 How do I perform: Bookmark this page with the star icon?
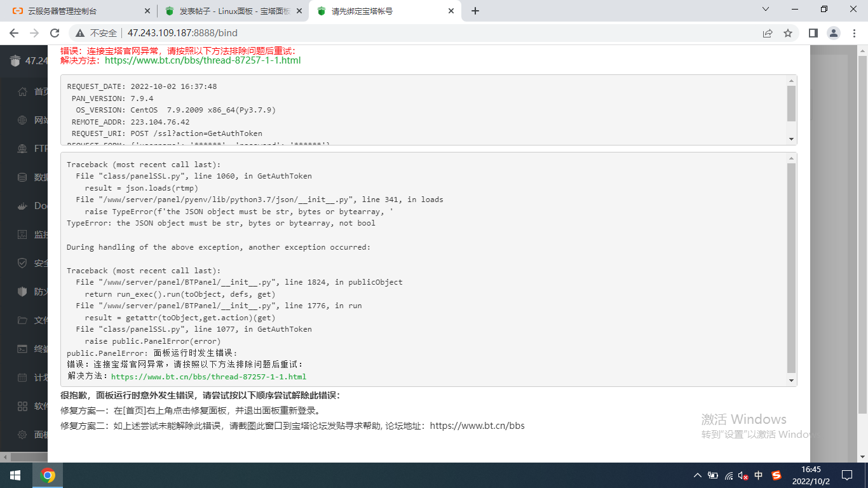coord(788,33)
